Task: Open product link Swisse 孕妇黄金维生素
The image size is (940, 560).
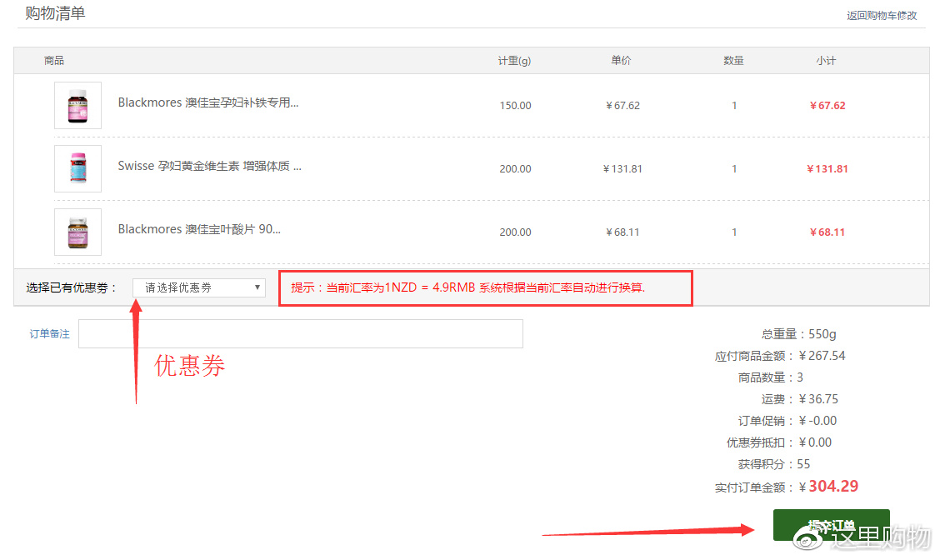Action: click(209, 166)
